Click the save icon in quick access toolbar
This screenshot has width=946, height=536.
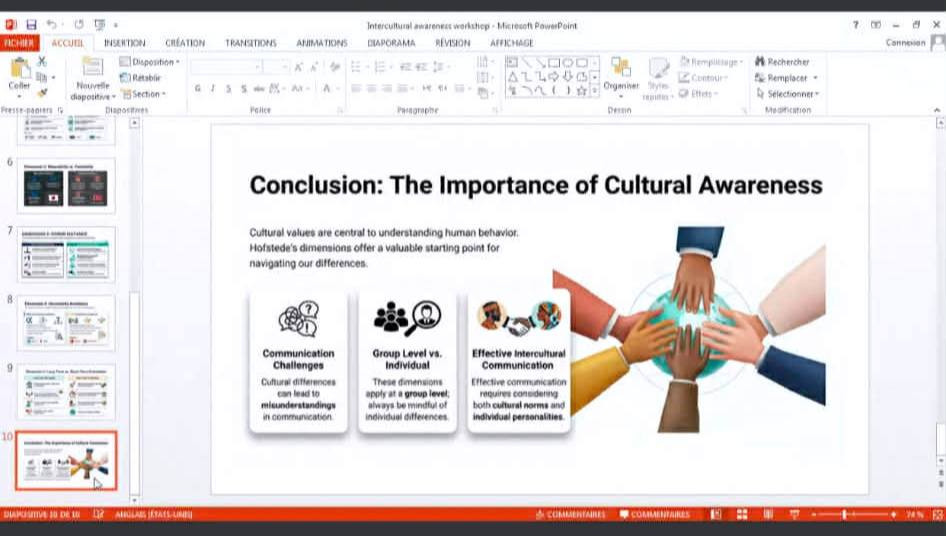pyautogui.click(x=31, y=25)
